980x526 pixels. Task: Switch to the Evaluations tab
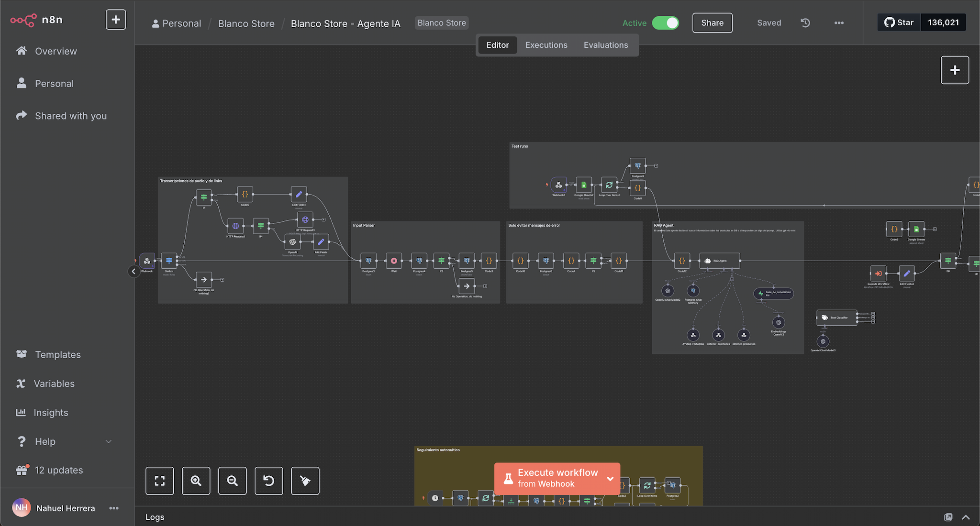coord(606,45)
